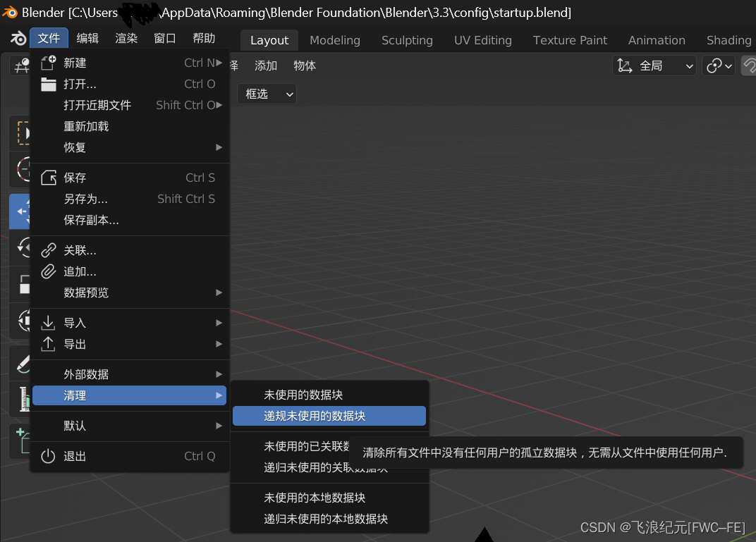Expand the 新建 submenu
Viewport: 756px width, 542px height.
pyautogui.click(x=130, y=63)
